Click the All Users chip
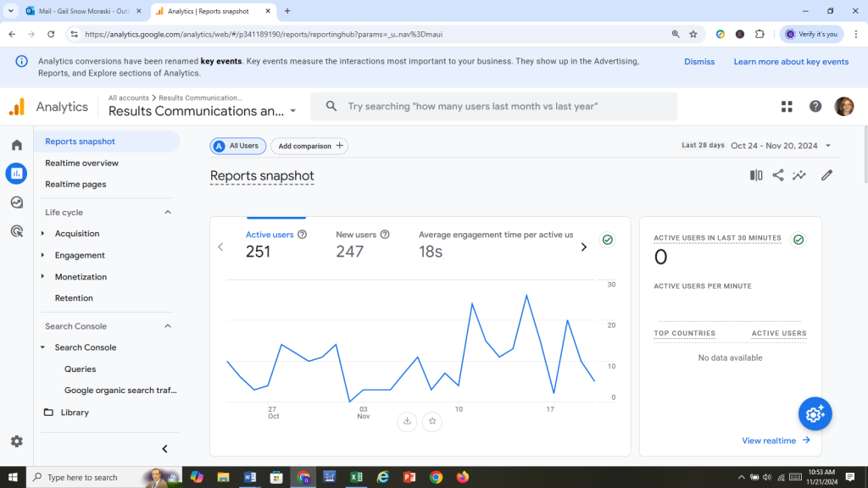 pos(238,146)
